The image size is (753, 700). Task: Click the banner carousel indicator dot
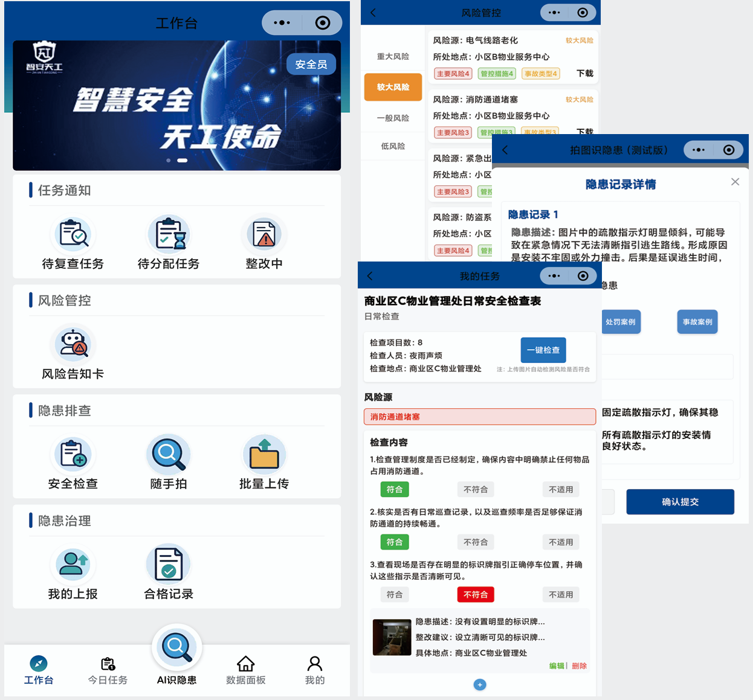click(x=169, y=161)
